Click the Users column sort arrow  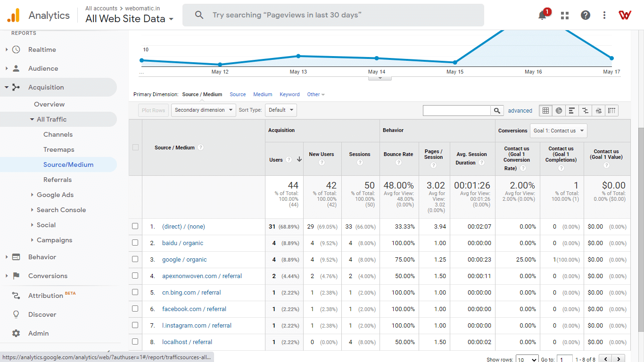pos(299,159)
